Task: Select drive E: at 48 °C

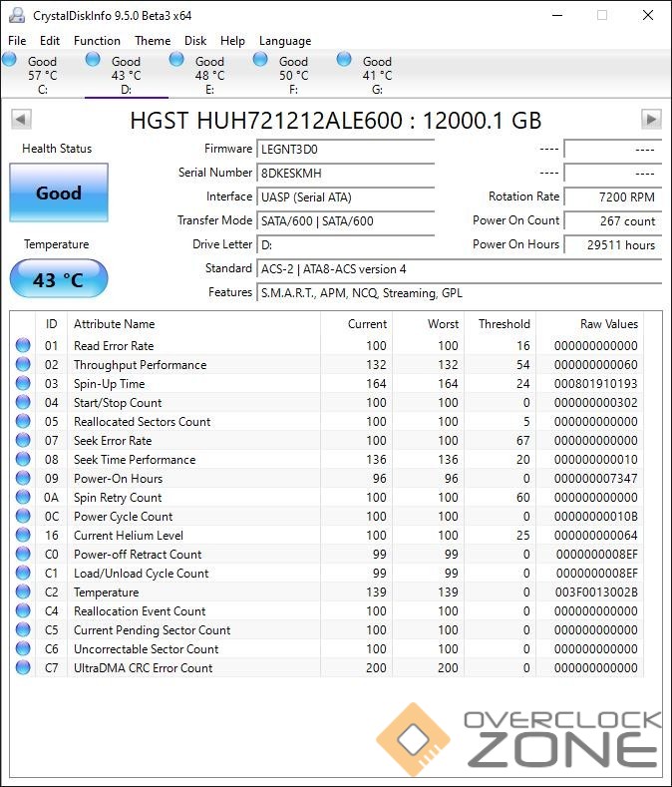Action: (209, 74)
